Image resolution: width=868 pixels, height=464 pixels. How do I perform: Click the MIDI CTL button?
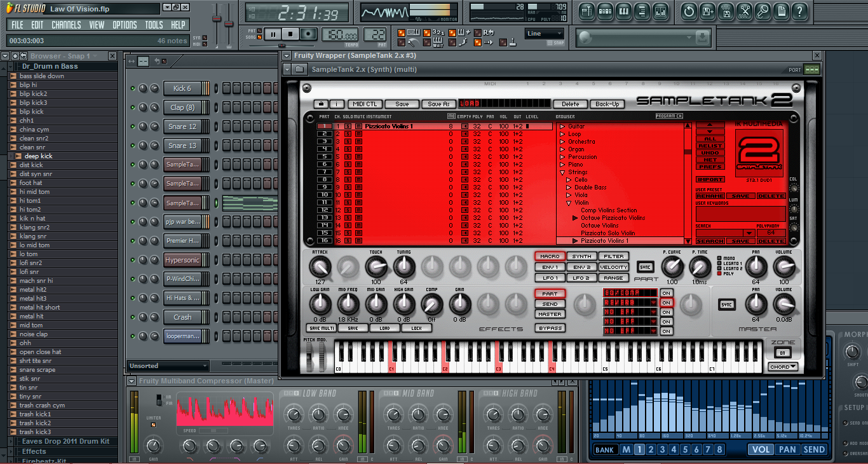365,104
